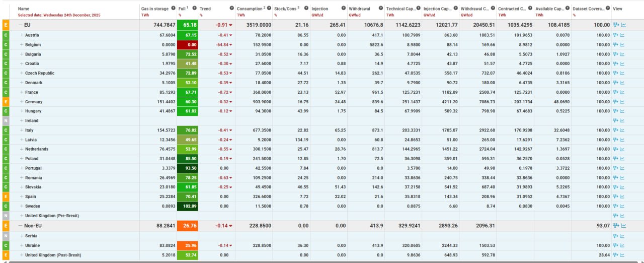Click the hierarchy icon for Italy row
The image size is (644, 263).
pyautogui.click(x=616, y=130)
